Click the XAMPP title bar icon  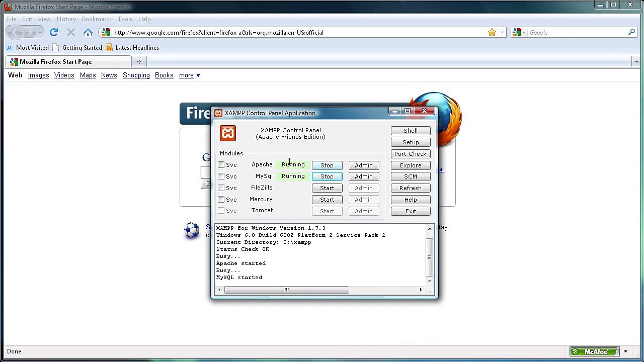coord(218,113)
